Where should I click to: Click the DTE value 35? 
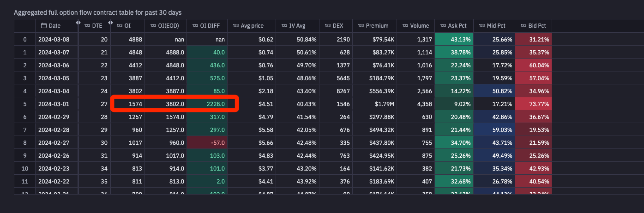tap(95, 182)
